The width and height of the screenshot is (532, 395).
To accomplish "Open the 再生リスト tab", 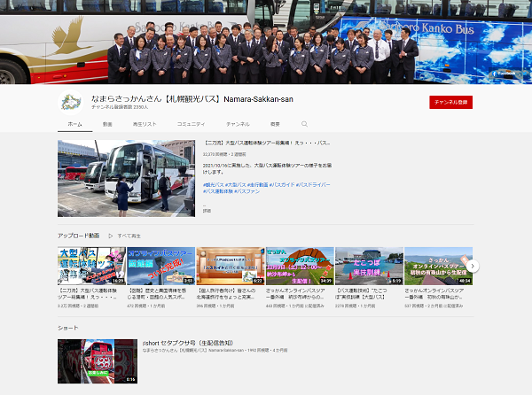I will pos(144,124).
